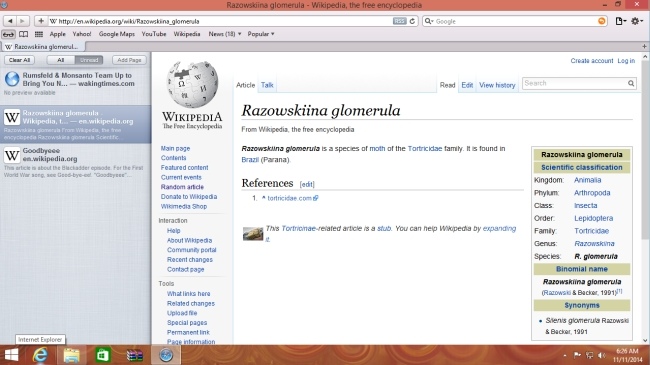The height and width of the screenshot is (365, 650).
Task: Switch to the Edit tab
Action: tap(467, 85)
